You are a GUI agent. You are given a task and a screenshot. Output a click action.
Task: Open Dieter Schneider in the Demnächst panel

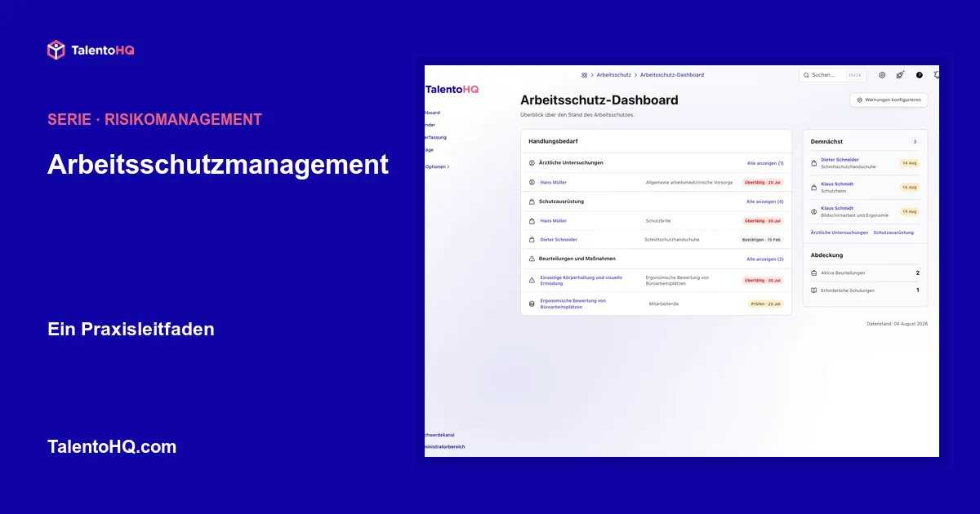(840, 160)
